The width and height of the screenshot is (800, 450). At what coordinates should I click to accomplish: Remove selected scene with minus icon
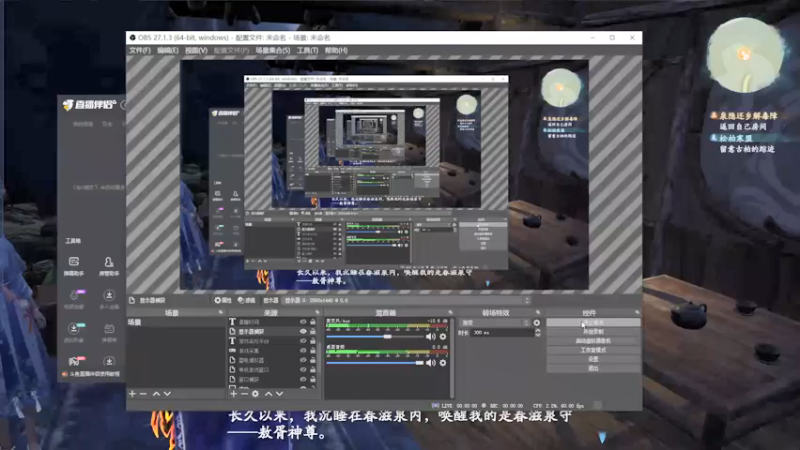tap(143, 394)
